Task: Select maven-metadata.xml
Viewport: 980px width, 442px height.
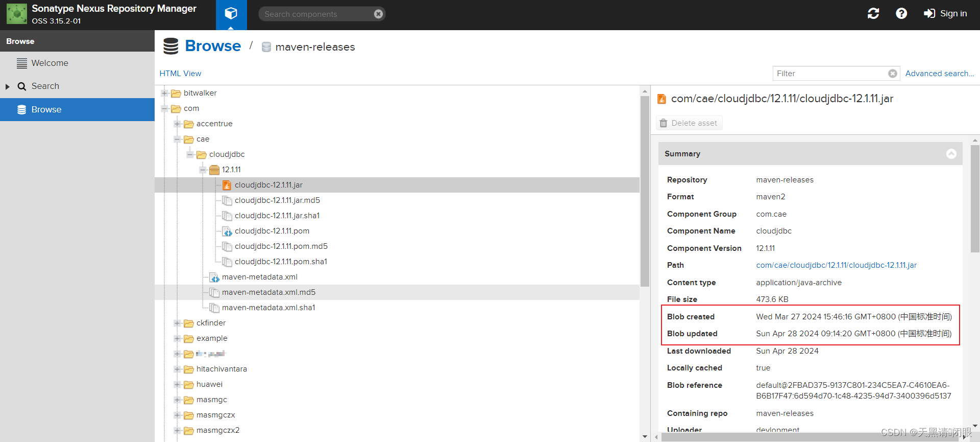Action: coord(259,277)
